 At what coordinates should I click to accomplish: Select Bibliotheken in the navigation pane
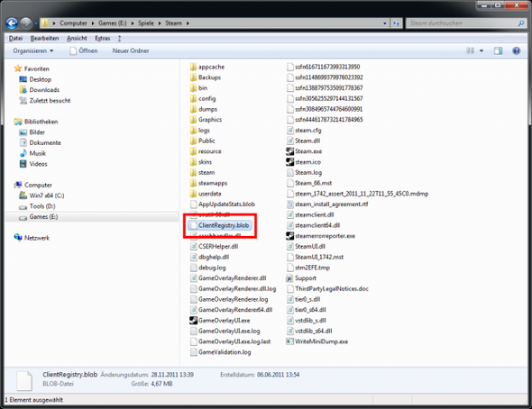tap(36, 122)
